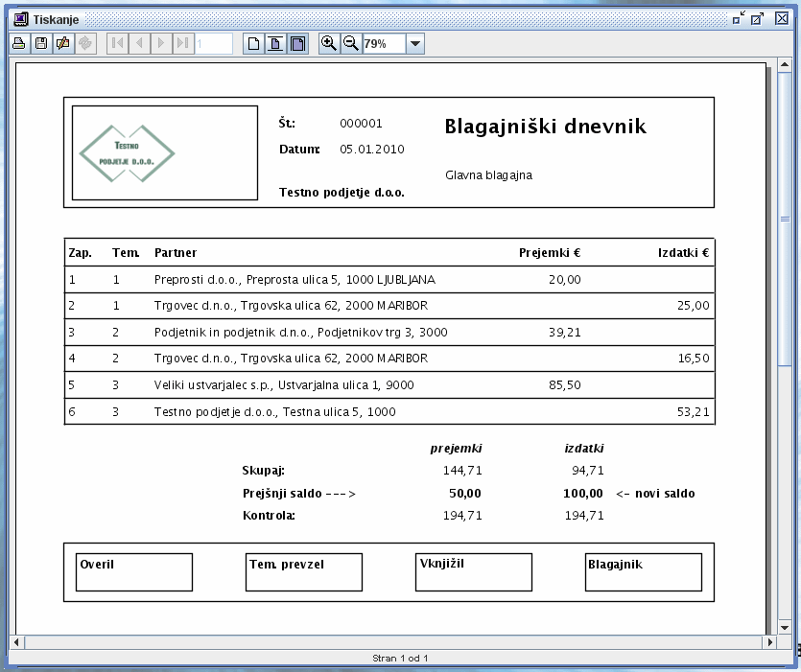Click the Zoom In magnifier icon

click(329, 43)
